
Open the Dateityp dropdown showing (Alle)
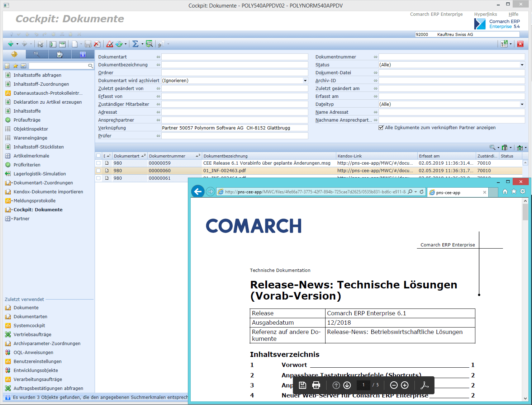522,104
